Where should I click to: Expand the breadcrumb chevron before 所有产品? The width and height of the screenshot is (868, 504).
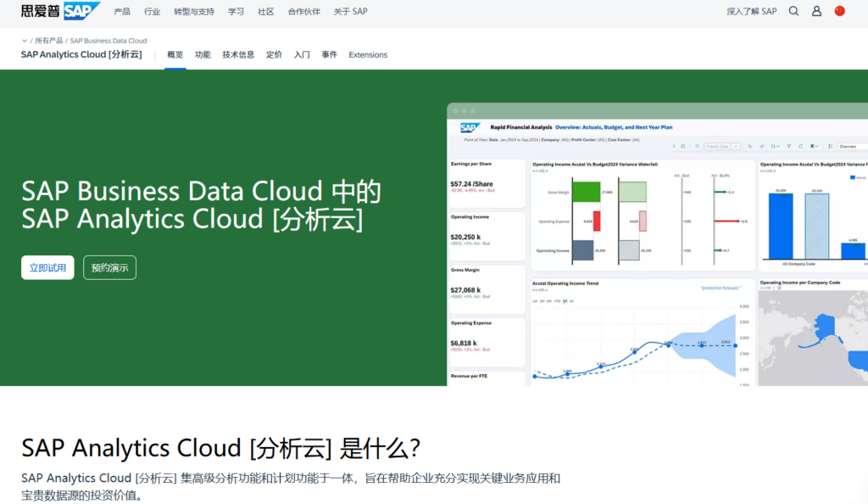coord(25,41)
